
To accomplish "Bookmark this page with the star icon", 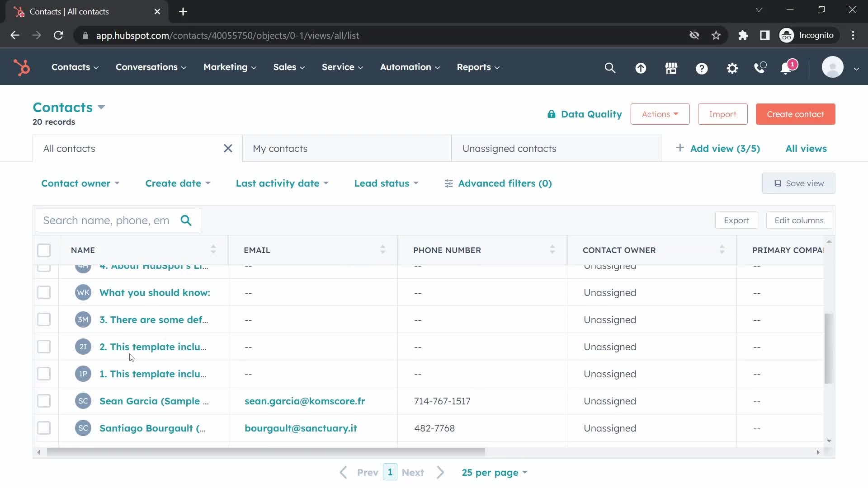I will 716,35.
